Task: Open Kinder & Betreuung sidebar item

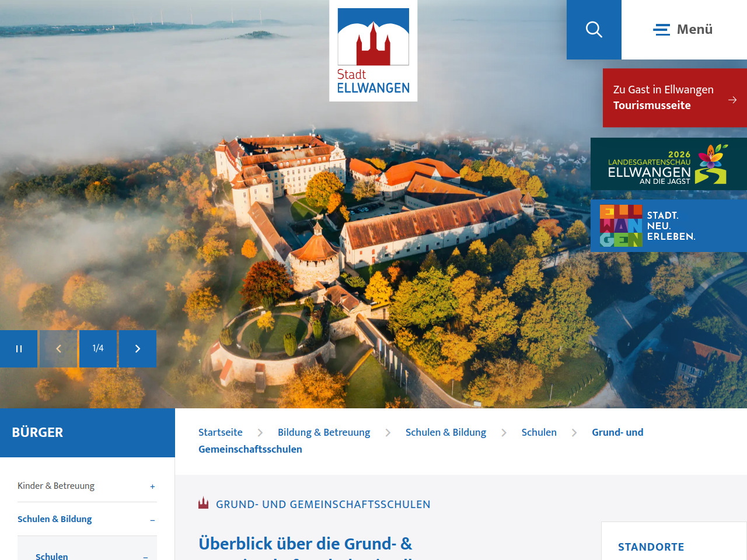Action: (x=56, y=486)
